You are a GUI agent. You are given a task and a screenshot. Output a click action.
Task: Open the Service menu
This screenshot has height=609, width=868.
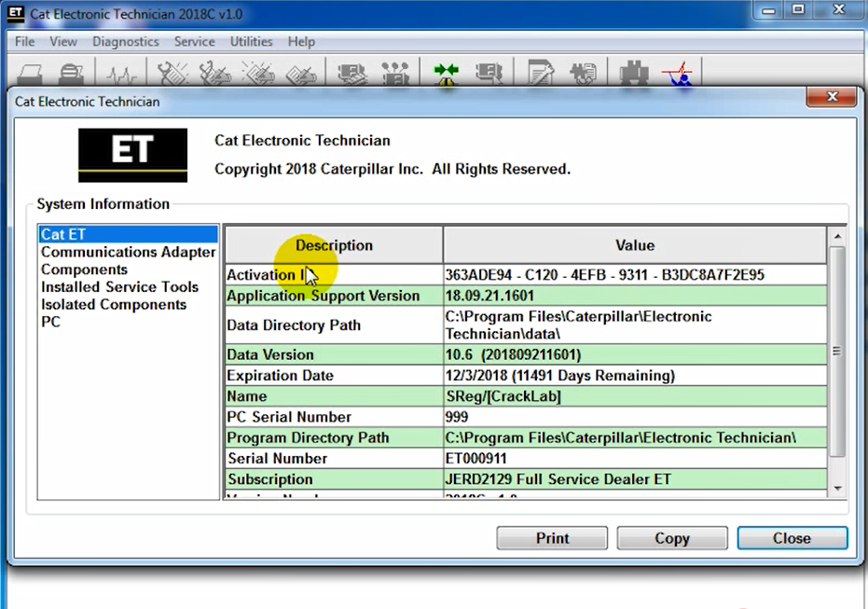[194, 42]
